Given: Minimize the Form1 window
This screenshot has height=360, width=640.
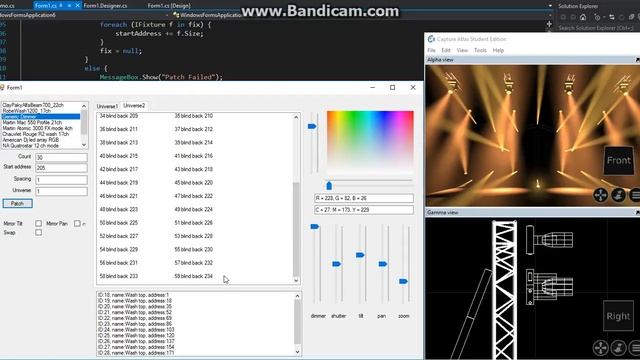Looking at the screenshot, I should tap(372, 87).
